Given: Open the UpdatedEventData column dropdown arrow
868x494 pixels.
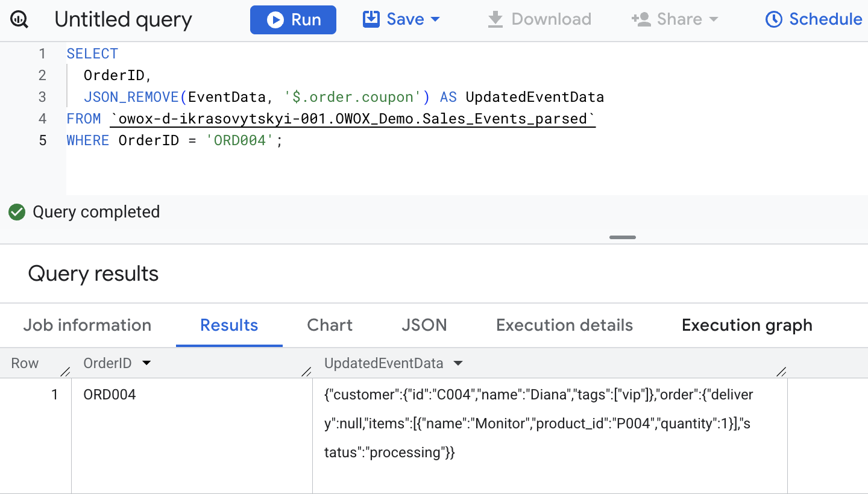Looking at the screenshot, I should tap(458, 363).
